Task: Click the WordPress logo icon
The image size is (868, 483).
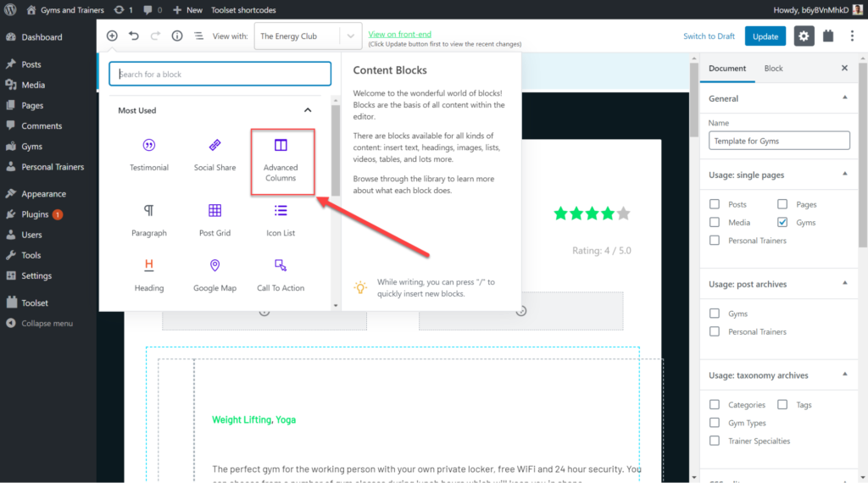Action: click(x=10, y=10)
